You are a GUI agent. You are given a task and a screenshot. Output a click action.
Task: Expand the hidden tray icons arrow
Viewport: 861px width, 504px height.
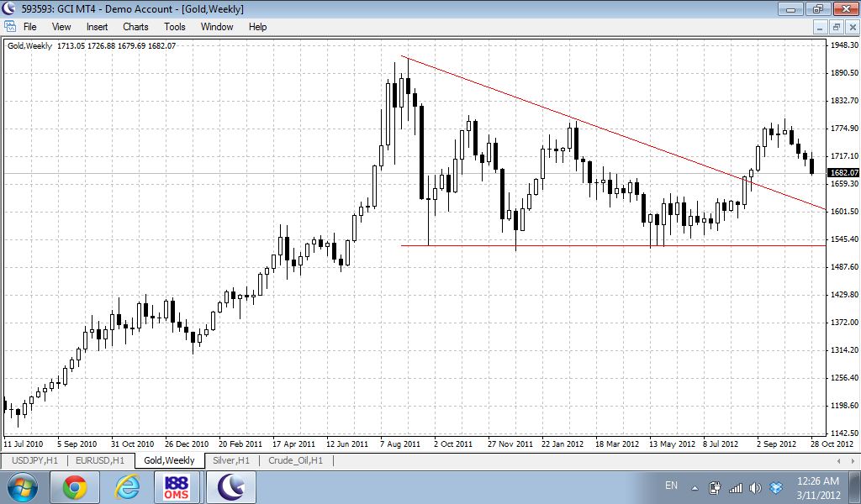[695, 487]
